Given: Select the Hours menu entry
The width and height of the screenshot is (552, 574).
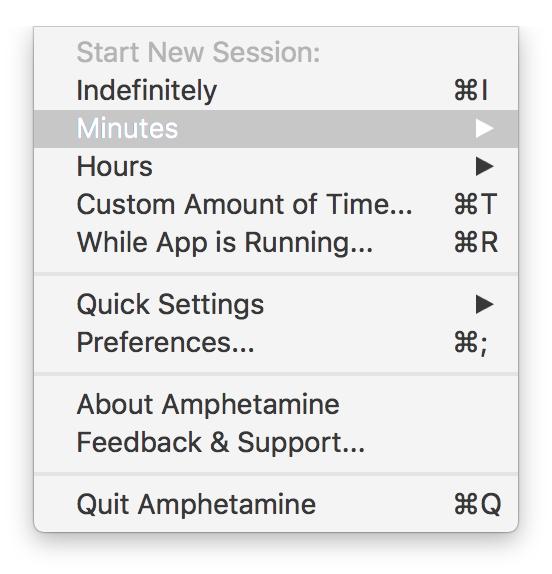Looking at the screenshot, I should click(276, 167).
